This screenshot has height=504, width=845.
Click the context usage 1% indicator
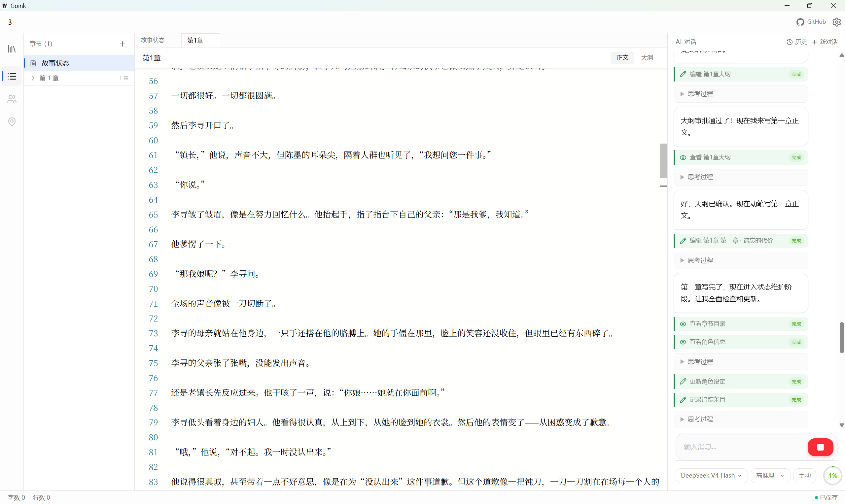tap(832, 475)
